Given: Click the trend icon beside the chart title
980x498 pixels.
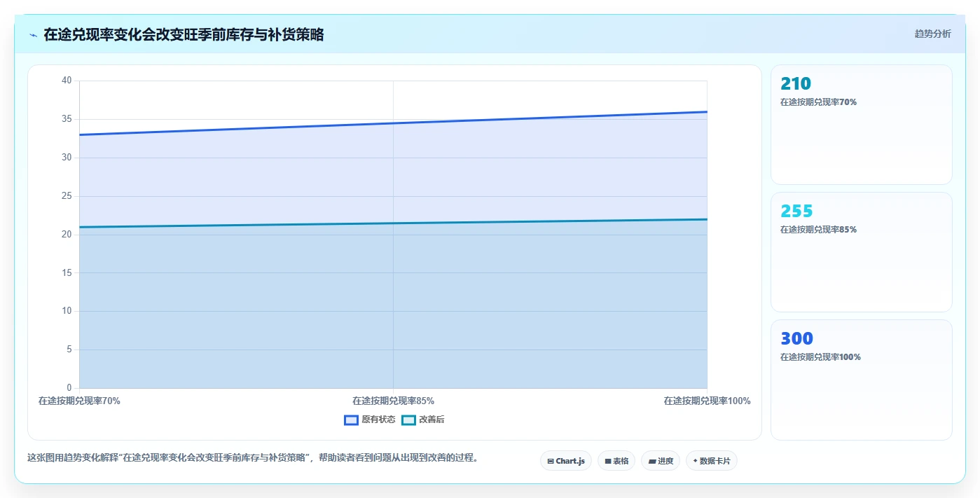Looking at the screenshot, I should point(34,35).
